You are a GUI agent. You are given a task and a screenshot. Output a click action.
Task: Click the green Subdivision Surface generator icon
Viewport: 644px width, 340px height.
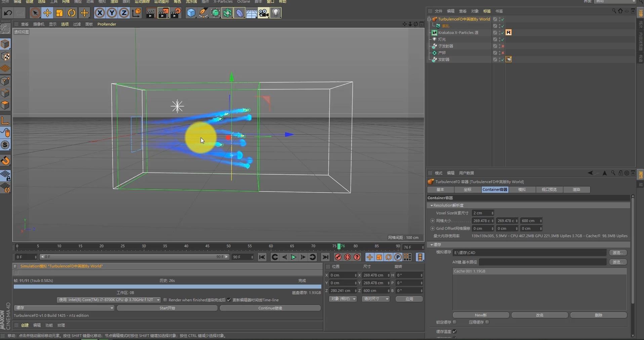pyautogui.click(x=215, y=13)
